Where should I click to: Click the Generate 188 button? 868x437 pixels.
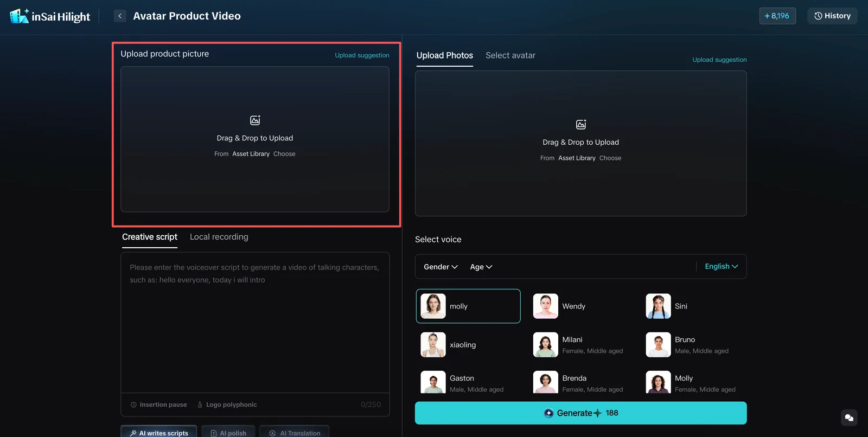(581, 413)
